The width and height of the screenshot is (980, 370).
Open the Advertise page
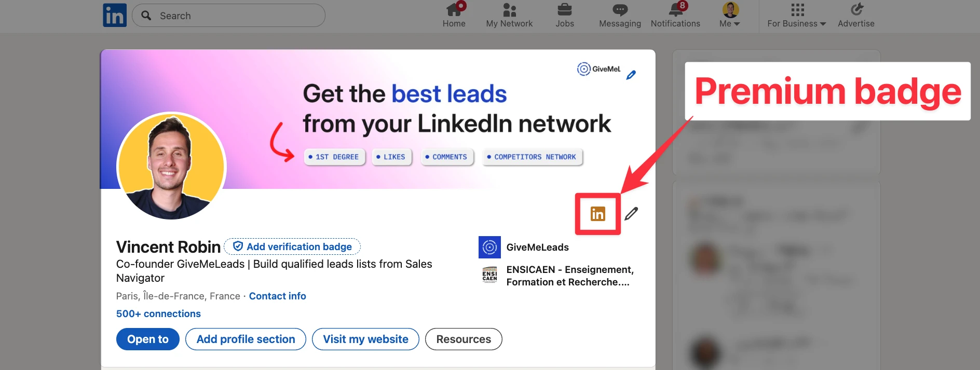point(856,15)
